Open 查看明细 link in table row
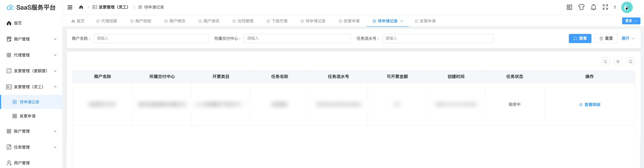Image resolution: width=644 pixels, height=168 pixels. click(x=589, y=105)
